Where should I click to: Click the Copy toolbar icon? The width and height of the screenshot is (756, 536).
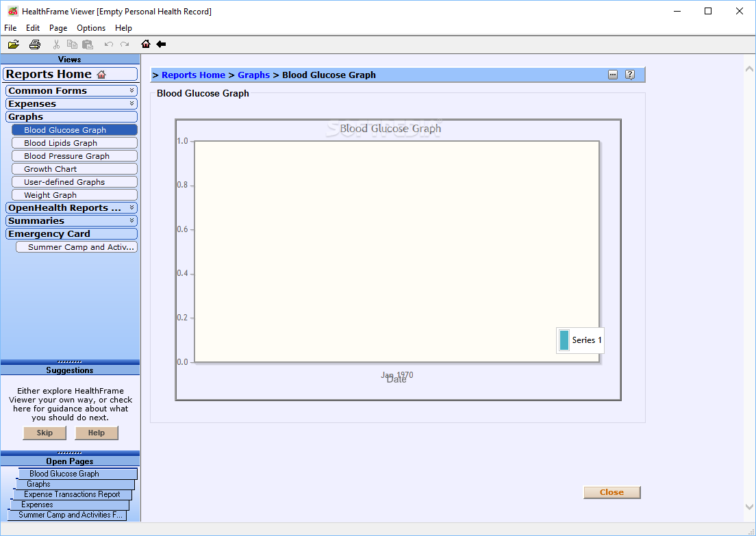click(x=72, y=44)
